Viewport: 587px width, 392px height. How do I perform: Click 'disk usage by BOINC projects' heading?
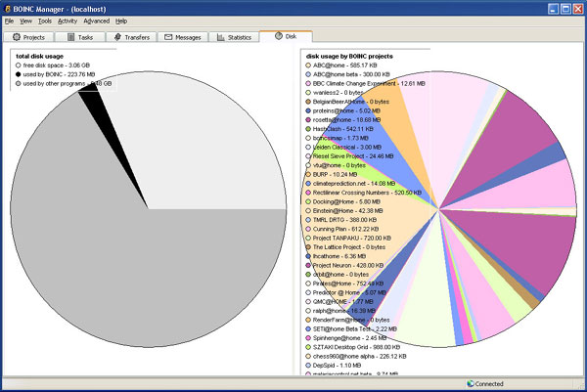(349, 56)
